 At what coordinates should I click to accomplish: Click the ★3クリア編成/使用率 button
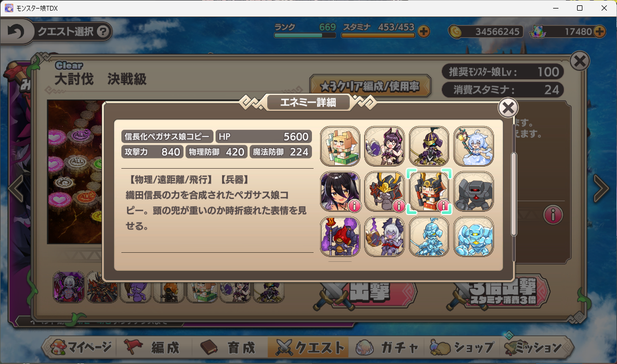point(370,86)
